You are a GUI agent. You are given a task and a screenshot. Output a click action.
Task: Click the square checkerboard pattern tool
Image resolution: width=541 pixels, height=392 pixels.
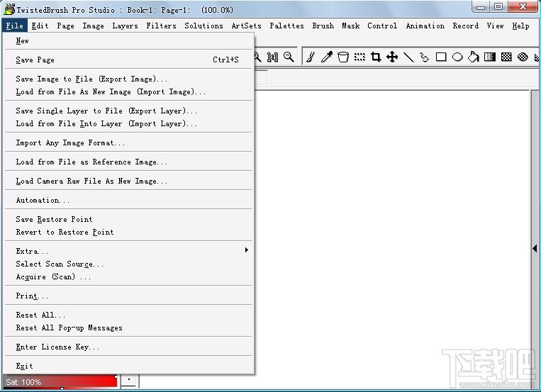506,57
